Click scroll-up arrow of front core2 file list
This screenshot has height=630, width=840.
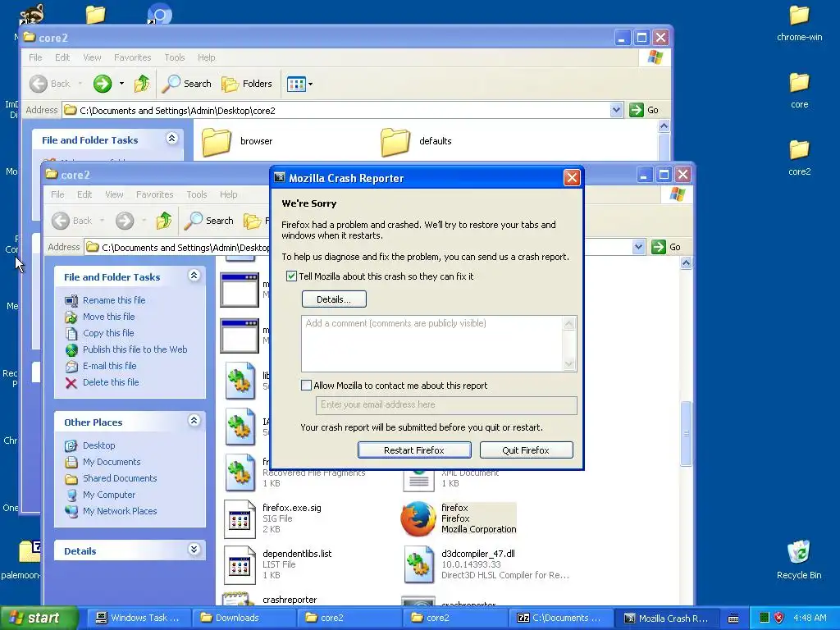point(687,263)
